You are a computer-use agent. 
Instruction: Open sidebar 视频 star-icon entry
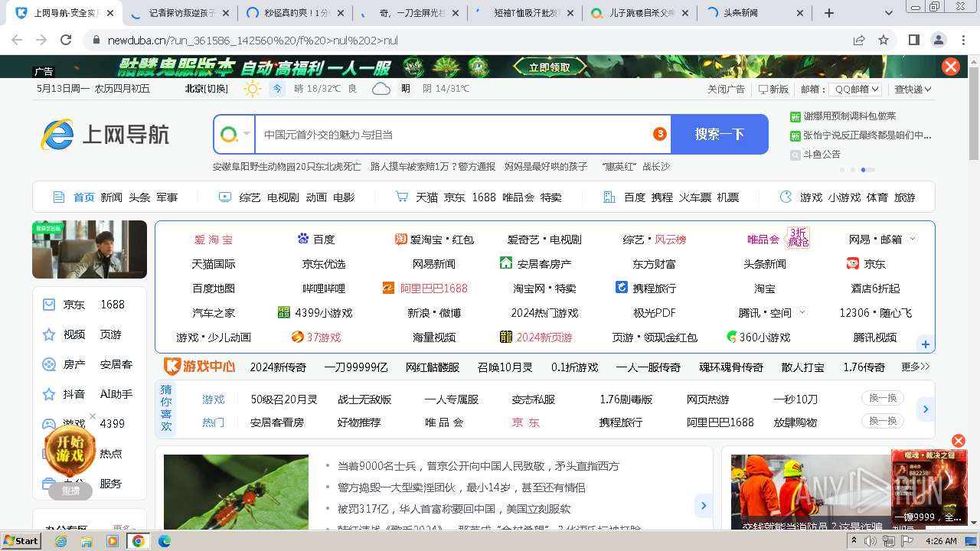coord(63,334)
